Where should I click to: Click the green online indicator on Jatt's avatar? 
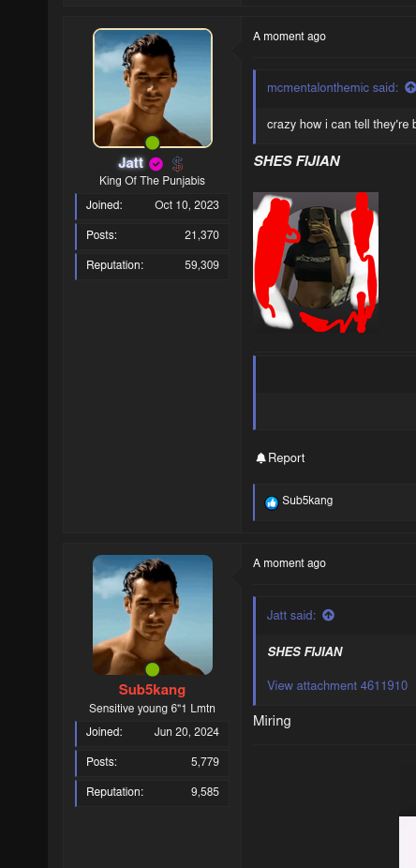click(153, 142)
